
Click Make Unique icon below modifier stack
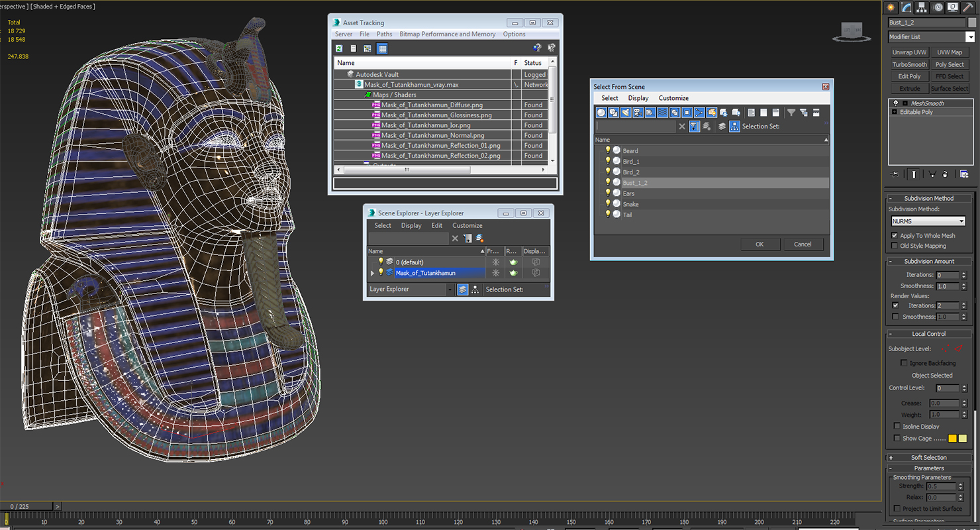click(932, 174)
